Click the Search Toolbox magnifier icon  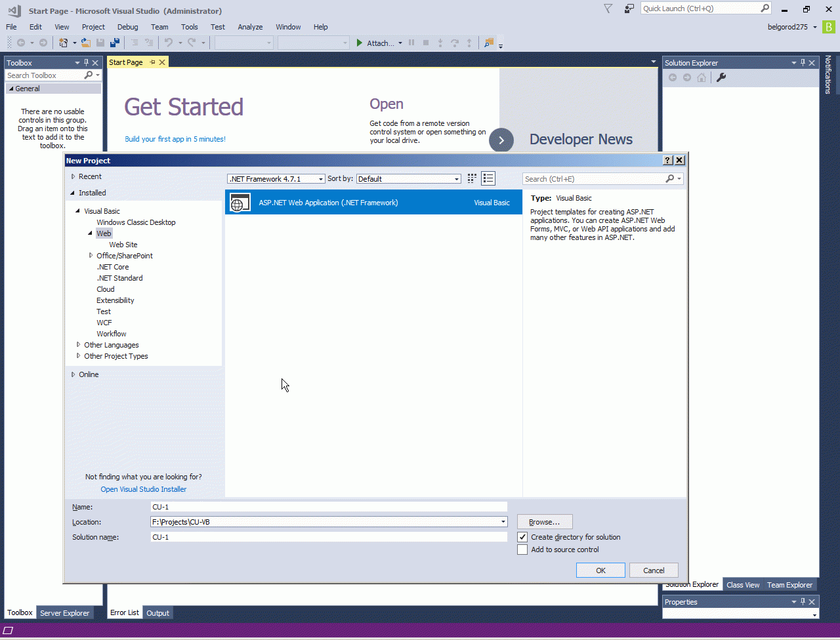(89, 75)
